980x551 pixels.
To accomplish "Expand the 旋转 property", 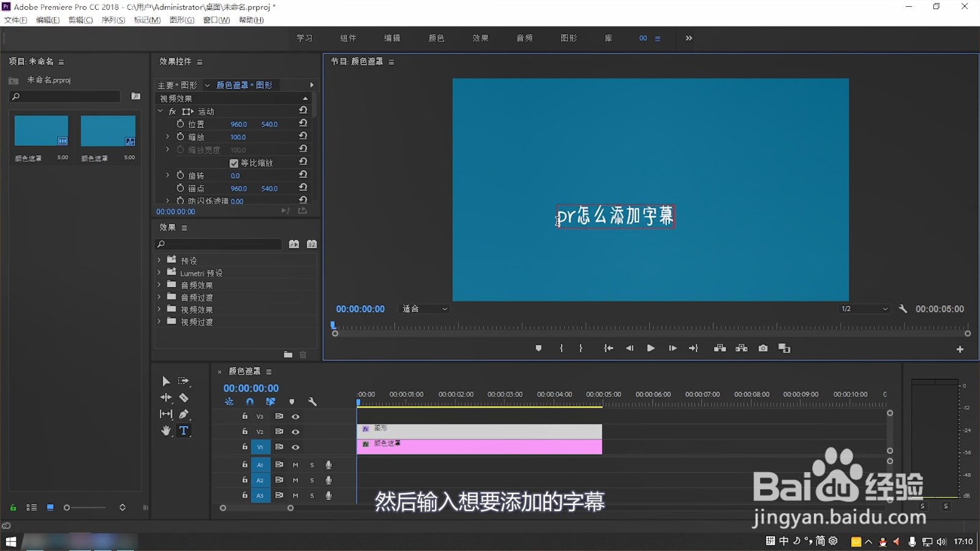I will tap(167, 175).
